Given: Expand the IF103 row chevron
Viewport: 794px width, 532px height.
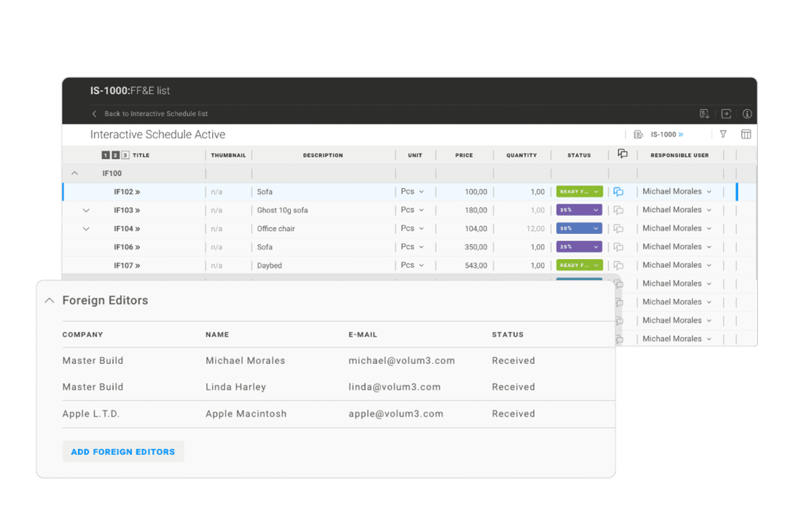Looking at the screenshot, I should click(86, 211).
